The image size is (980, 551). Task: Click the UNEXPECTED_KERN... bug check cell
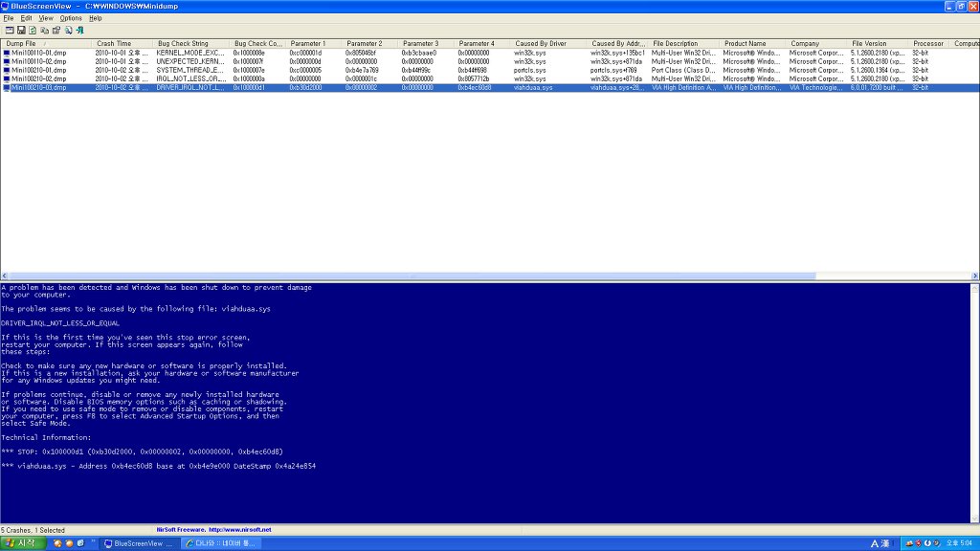190,62
